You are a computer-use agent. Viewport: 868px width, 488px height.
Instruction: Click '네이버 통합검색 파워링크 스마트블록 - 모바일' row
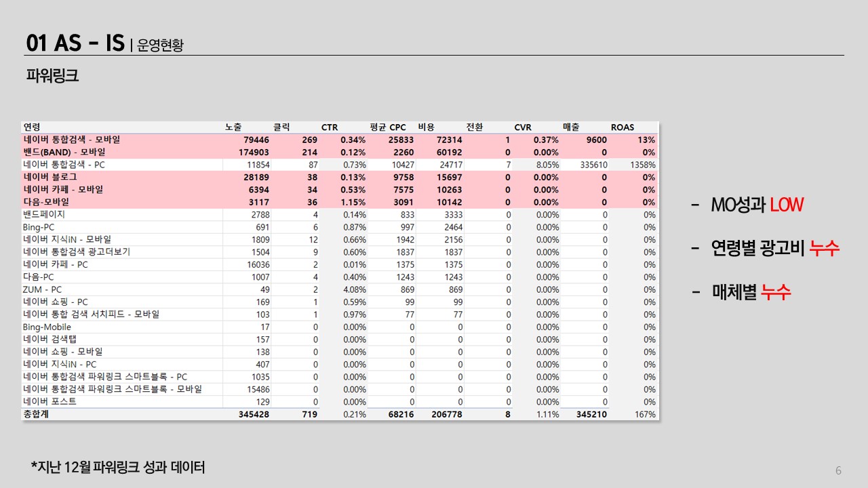click(x=340, y=389)
